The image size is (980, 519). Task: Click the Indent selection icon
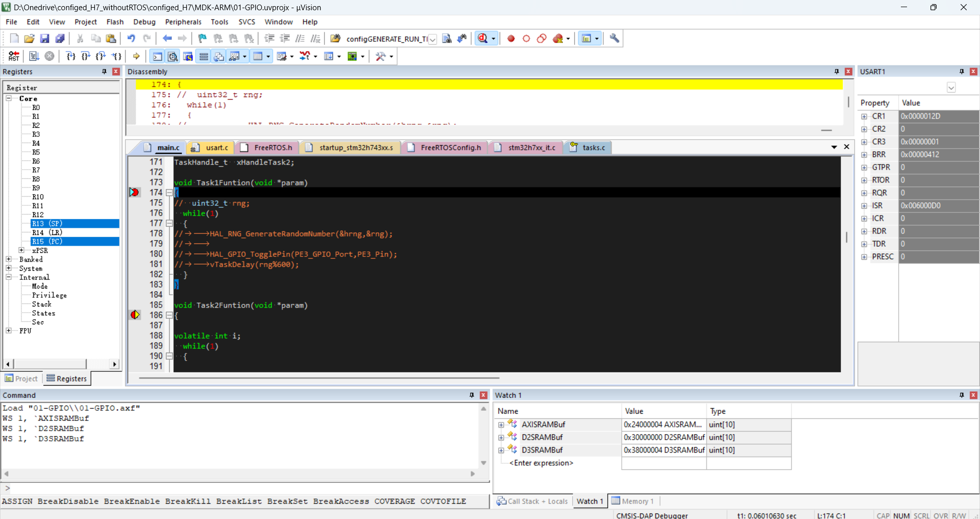pyautogui.click(x=269, y=38)
